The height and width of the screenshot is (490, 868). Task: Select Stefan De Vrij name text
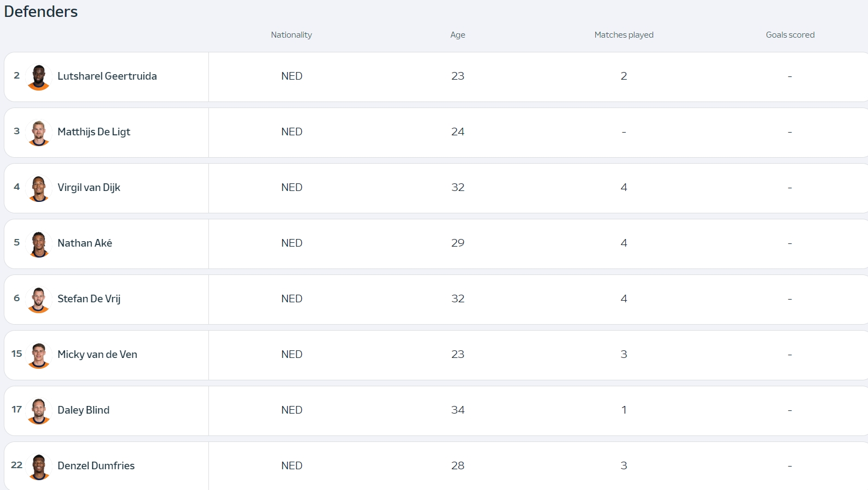89,299
